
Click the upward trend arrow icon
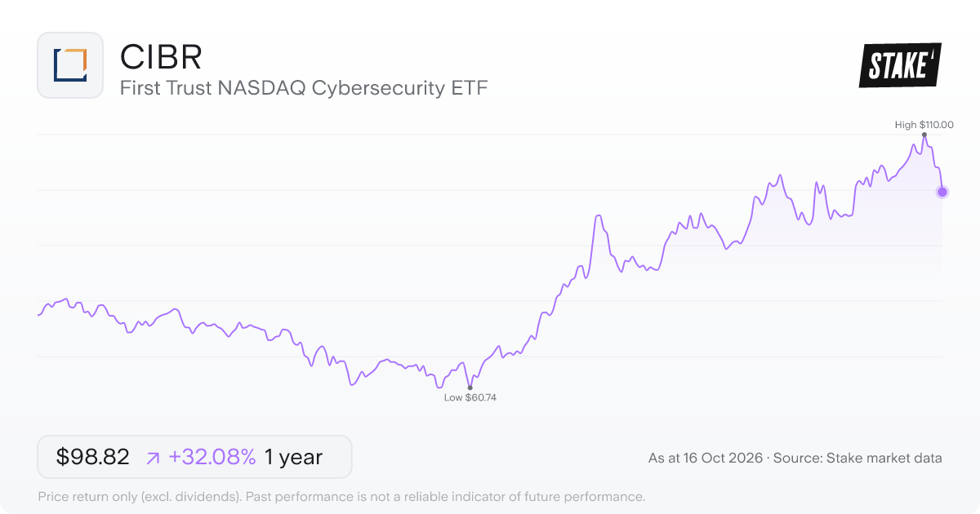click(153, 458)
